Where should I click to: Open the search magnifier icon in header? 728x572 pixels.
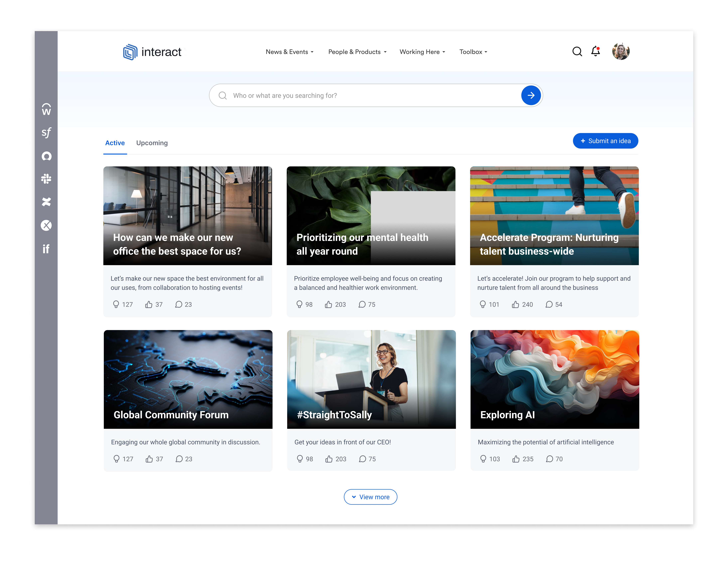[577, 52]
